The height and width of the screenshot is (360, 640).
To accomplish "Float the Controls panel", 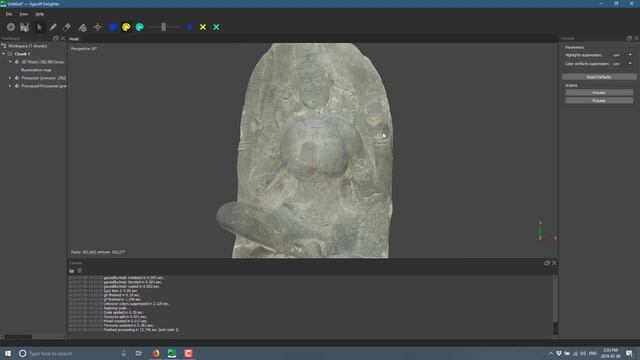I will coord(629,38).
